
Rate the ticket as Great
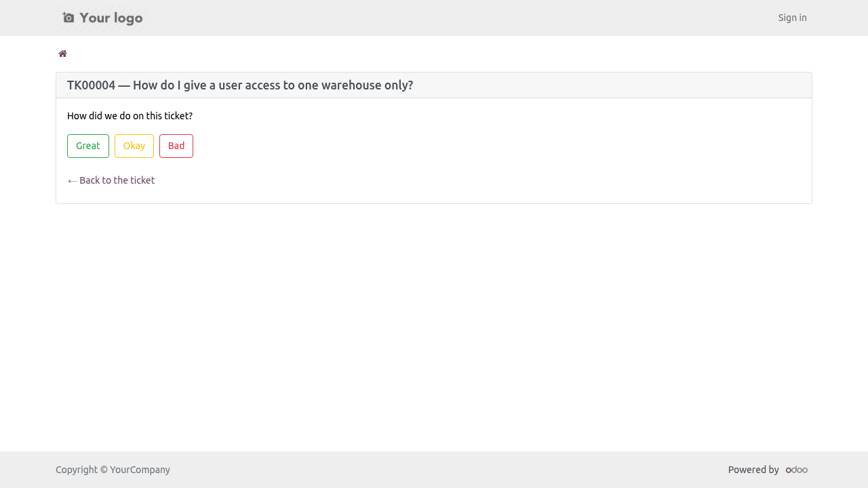tap(88, 146)
